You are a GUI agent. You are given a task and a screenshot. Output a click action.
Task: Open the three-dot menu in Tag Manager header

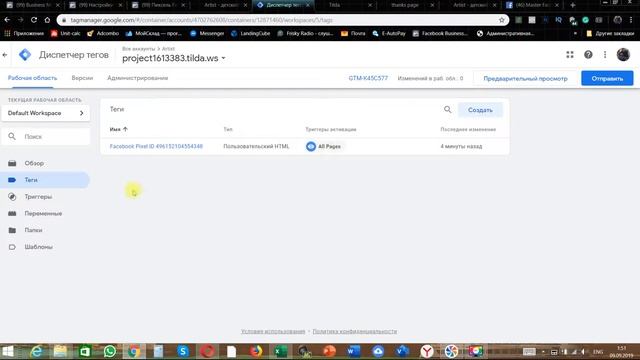coord(605,54)
